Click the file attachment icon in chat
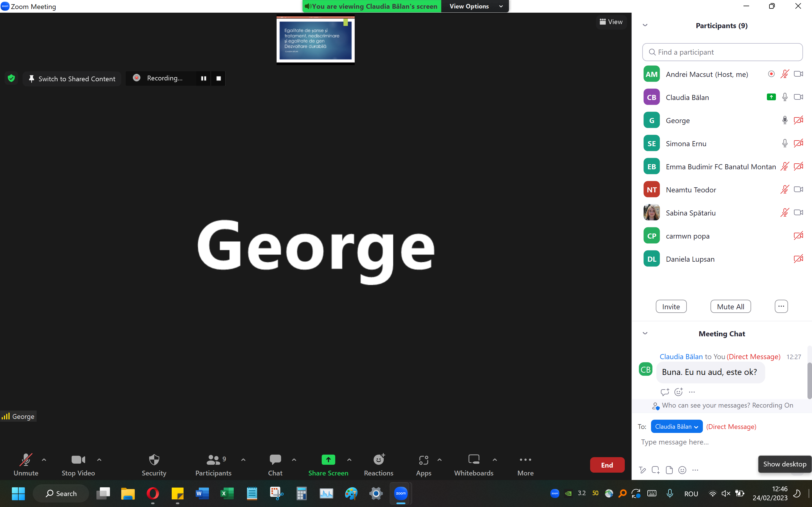Screen dimensions: 812x507 coord(669,470)
